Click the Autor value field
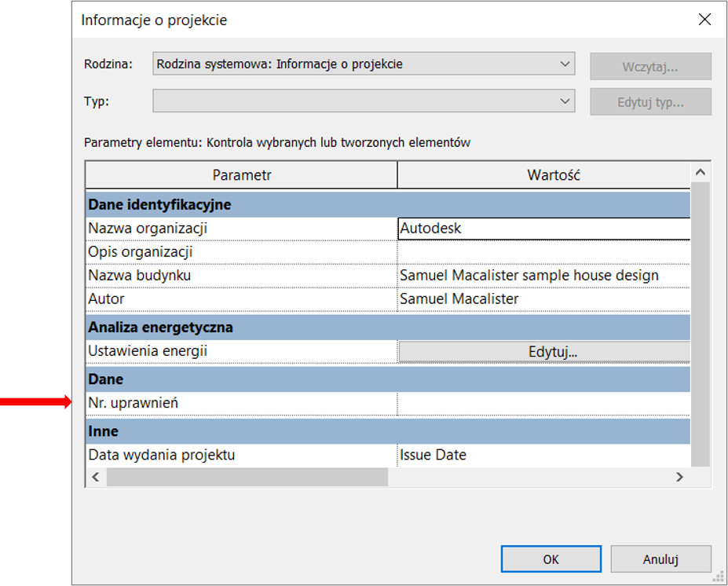Image resolution: width=728 pixels, height=586 pixels. coord(543,299)
